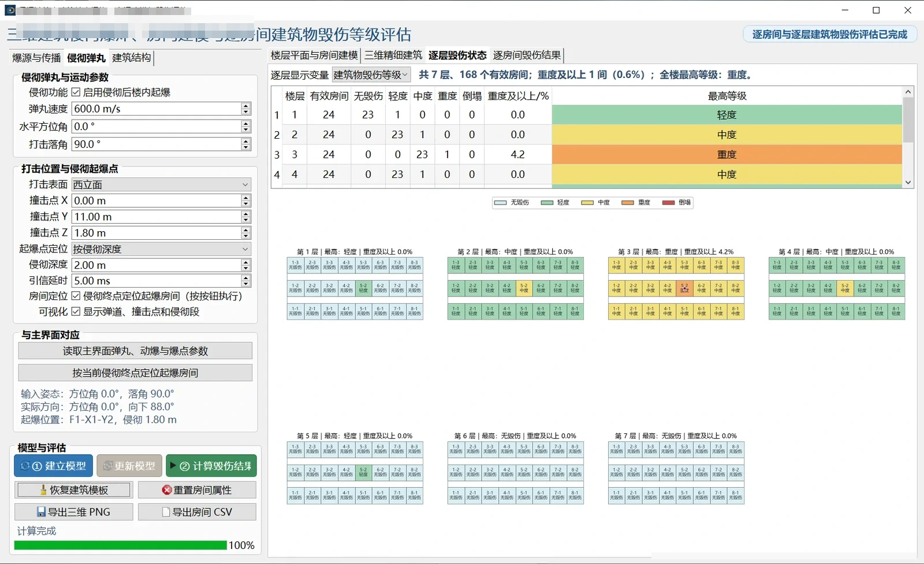Decrease 水平方位角 with its down arrow

246,129
